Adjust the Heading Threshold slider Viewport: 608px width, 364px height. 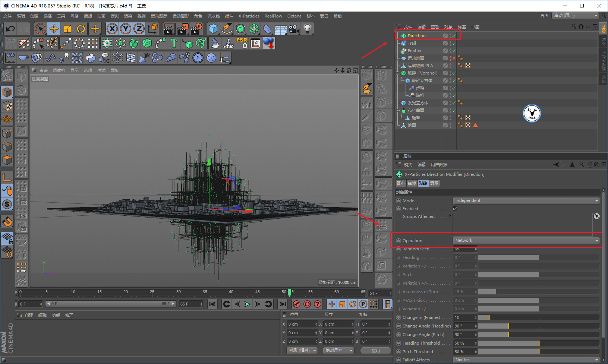pyautogui.click(x=539, y=343)
